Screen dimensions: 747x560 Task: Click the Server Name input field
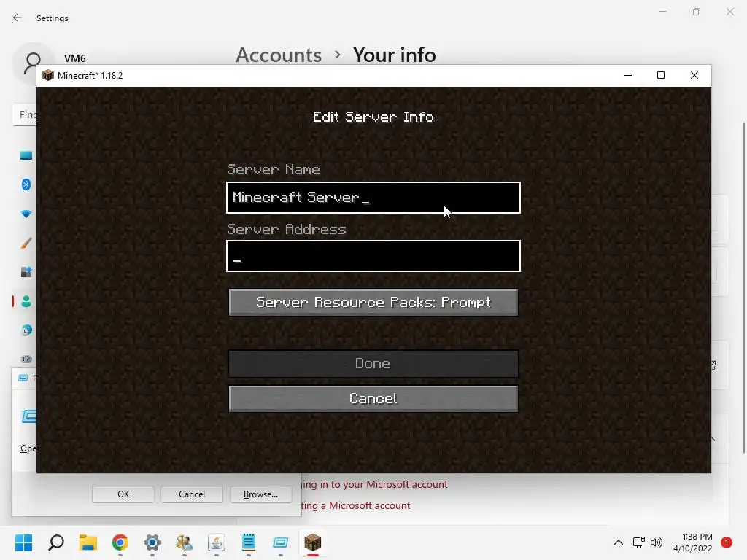coord(373,198)
